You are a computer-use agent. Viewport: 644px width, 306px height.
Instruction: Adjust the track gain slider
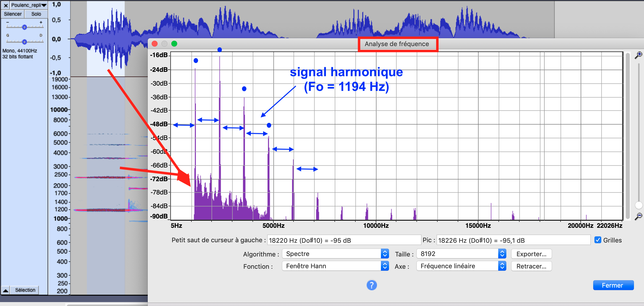pos(24,27)
